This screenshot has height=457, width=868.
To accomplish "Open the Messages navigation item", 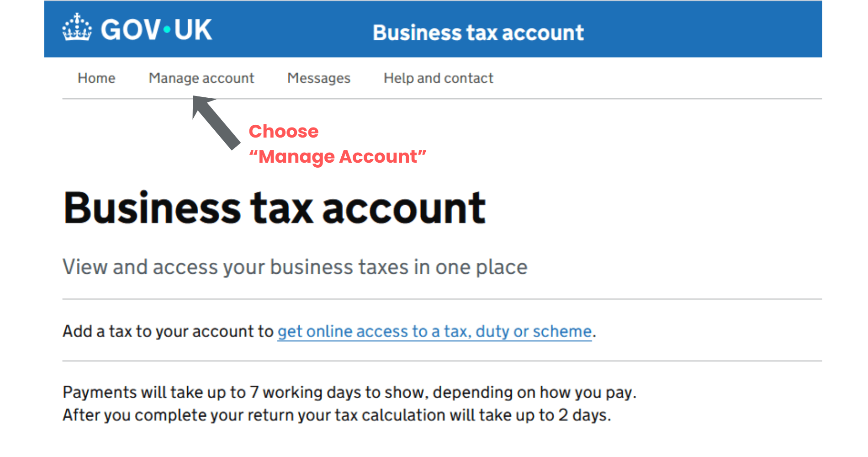I will pos(318,78).
